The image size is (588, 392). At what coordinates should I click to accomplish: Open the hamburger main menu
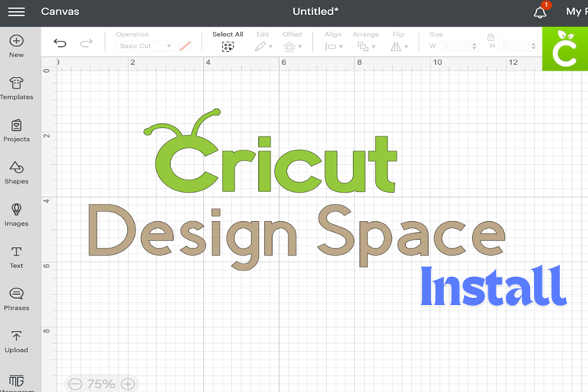tap(16, 12)
